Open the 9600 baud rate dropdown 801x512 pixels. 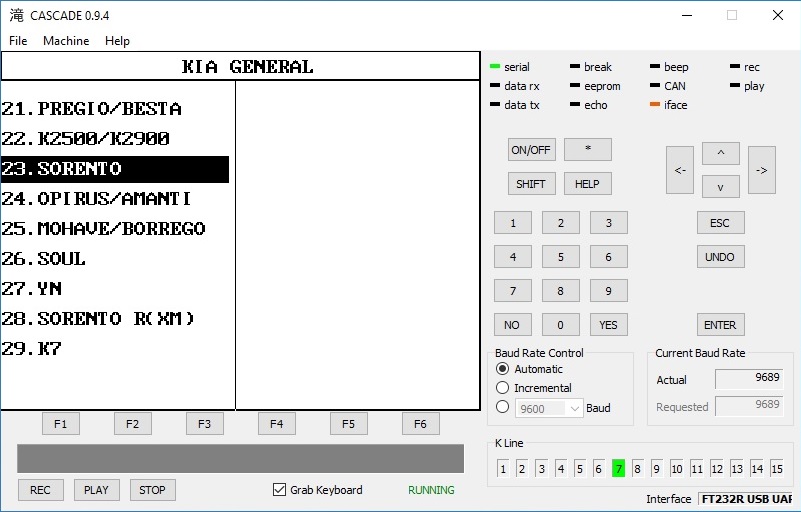coord(549,408)
